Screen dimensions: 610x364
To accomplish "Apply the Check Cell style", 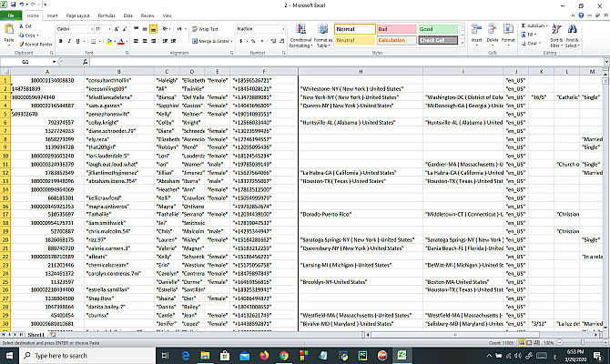I will [x=438, y=40].
